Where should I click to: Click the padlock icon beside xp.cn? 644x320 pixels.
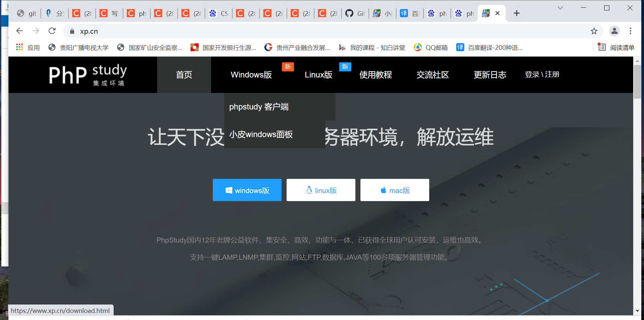click(x=71, y=31)
